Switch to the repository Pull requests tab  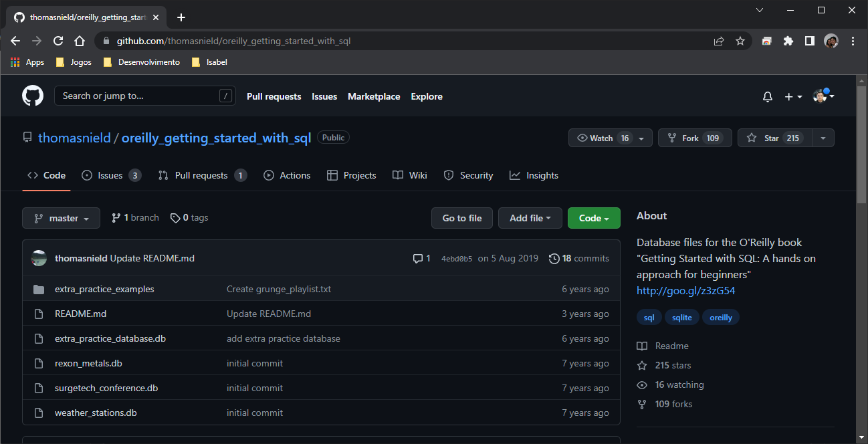pyautogui.click(x=203, y=175)
